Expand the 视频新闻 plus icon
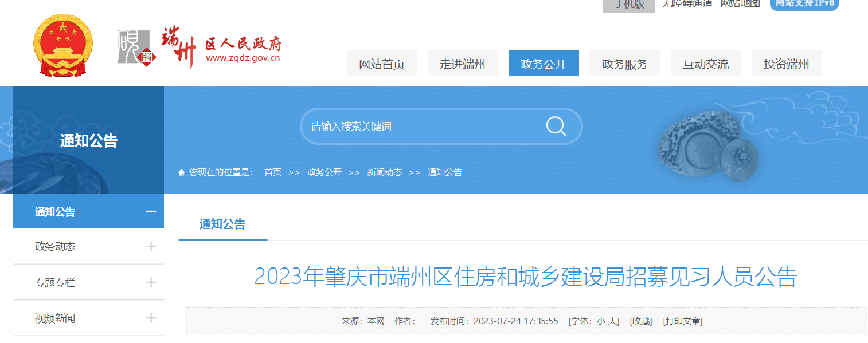Screen dimensions: 868x343 [151, 318]
